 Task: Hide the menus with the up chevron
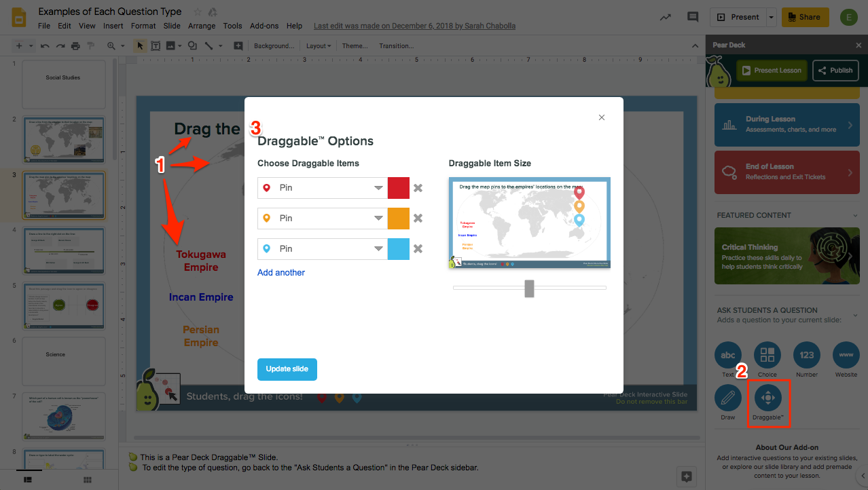pyautogui.click(x=695, y=46)
